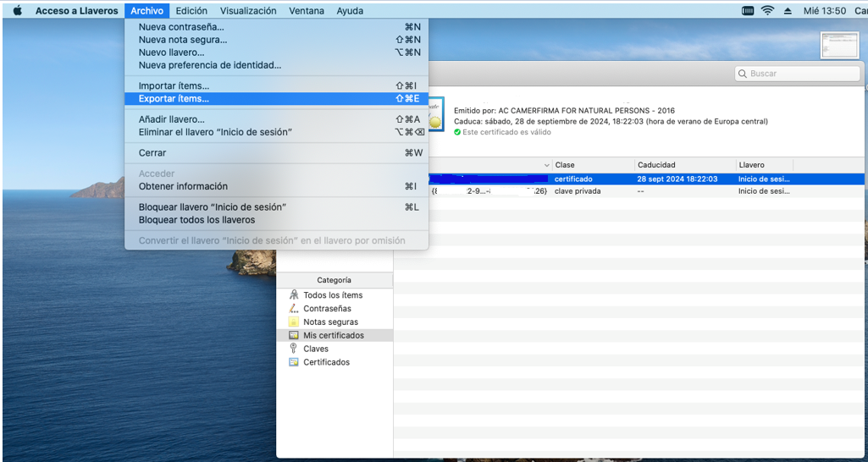Click the 28 sept 2024 18:22:03 cell
Screen dimensions: 868x462
click(677, 179)
